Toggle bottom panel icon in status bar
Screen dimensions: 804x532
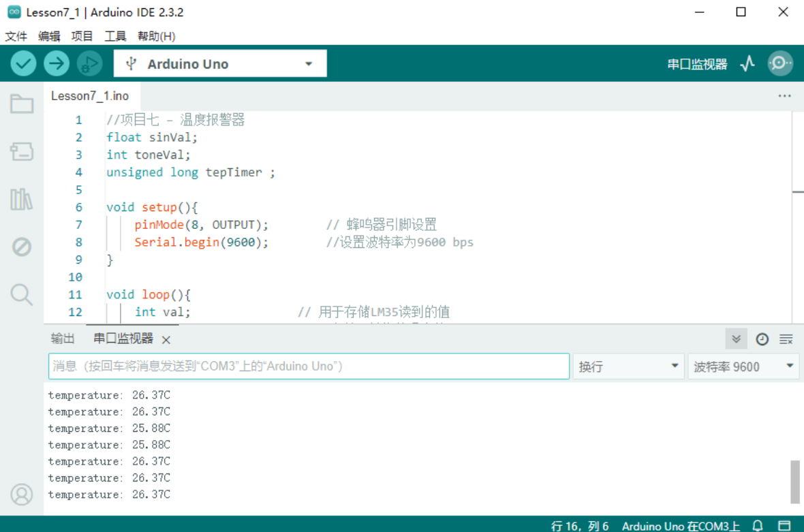(x=784, y=525)
